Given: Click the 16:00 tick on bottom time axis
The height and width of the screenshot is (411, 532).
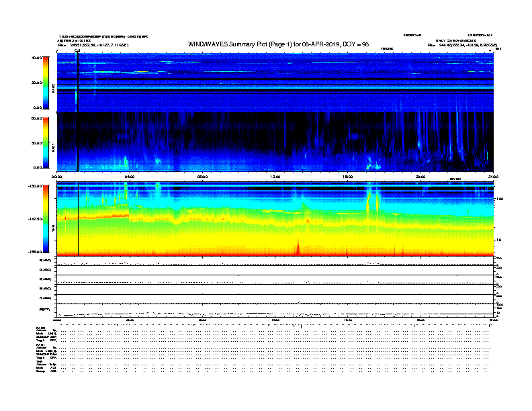Looking at the screenshot, I should 348,320.
